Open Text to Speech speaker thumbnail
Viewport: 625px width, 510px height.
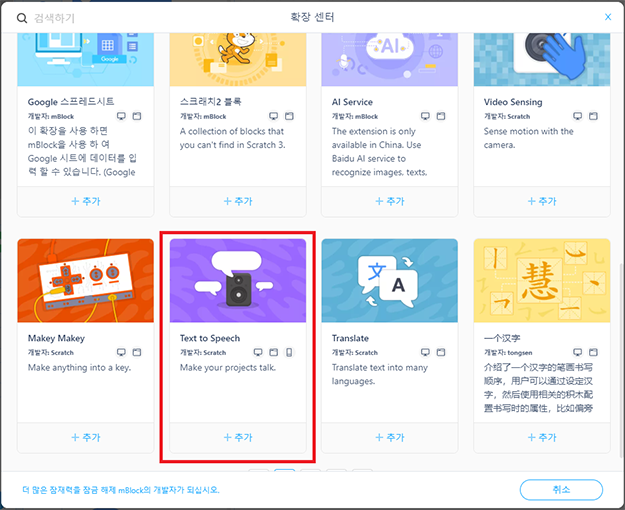click(x=238, y=281)
